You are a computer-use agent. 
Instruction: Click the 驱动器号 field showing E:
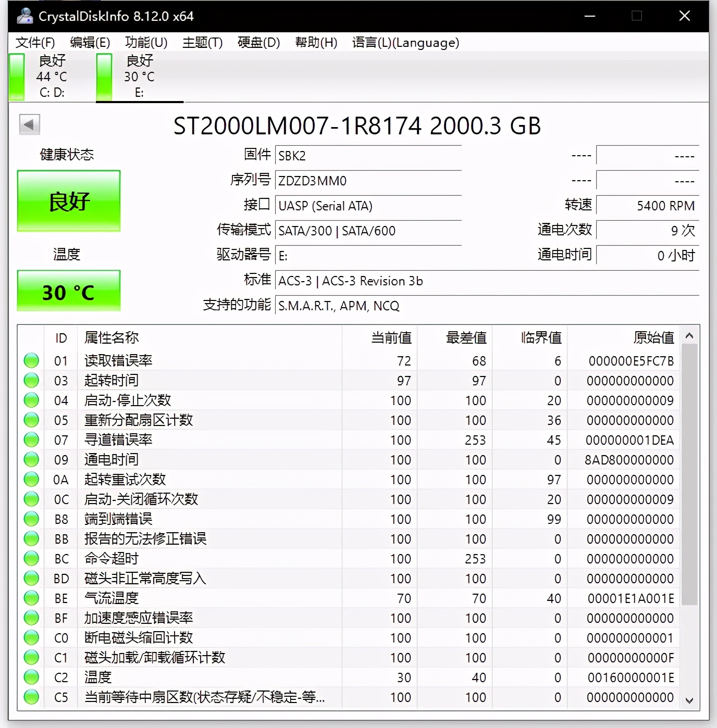point(368,256)
